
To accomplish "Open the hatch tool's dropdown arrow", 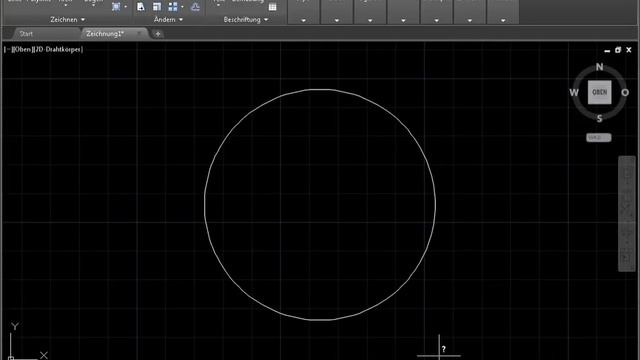I will coord(125,7).
